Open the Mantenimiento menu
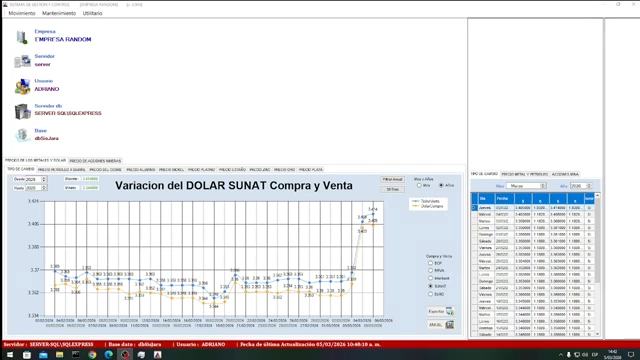The height and width of the screenshot is (360, 640). 59,13
